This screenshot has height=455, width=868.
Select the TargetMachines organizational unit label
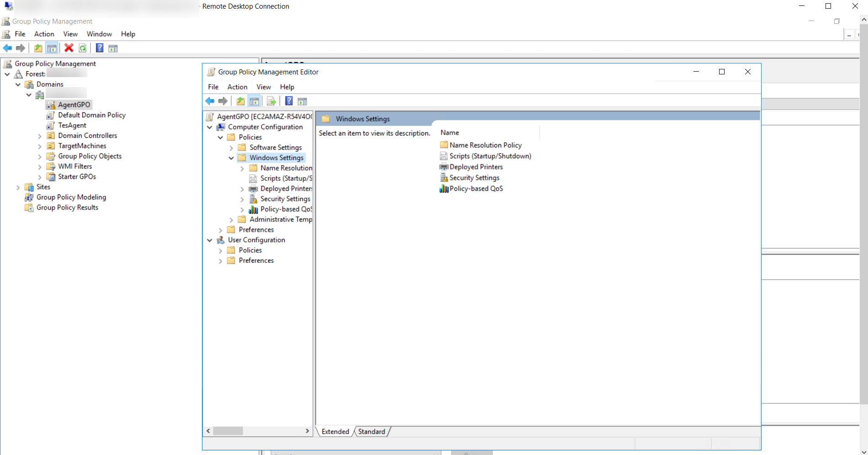[82, 146]
